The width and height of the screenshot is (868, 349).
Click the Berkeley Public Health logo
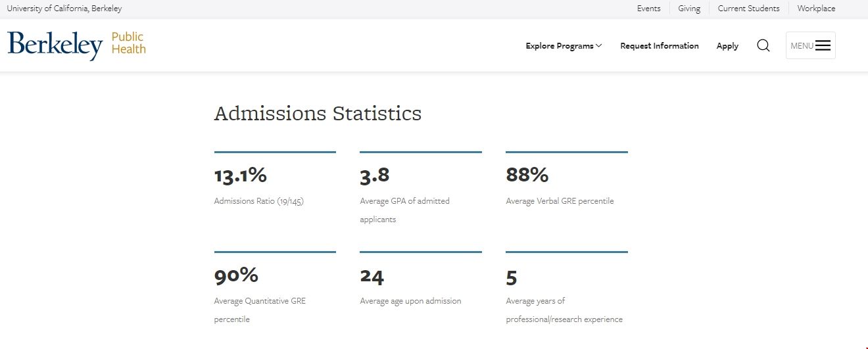pyautogui.click(x=76, y=45)
